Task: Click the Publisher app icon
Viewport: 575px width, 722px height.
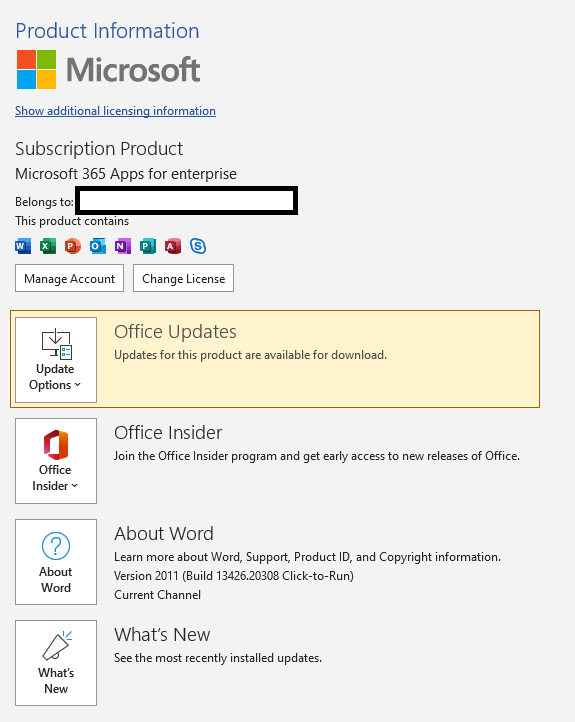Action: click(148, 246)
